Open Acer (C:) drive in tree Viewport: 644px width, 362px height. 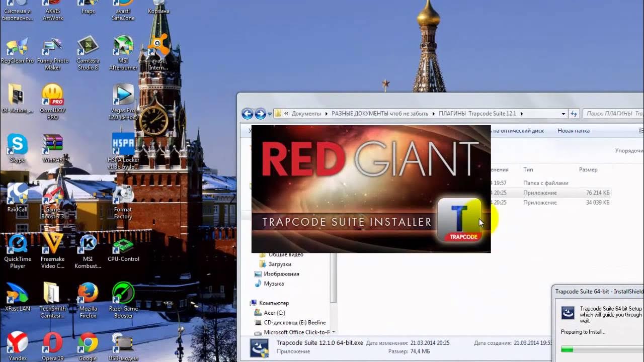[270, 313]
